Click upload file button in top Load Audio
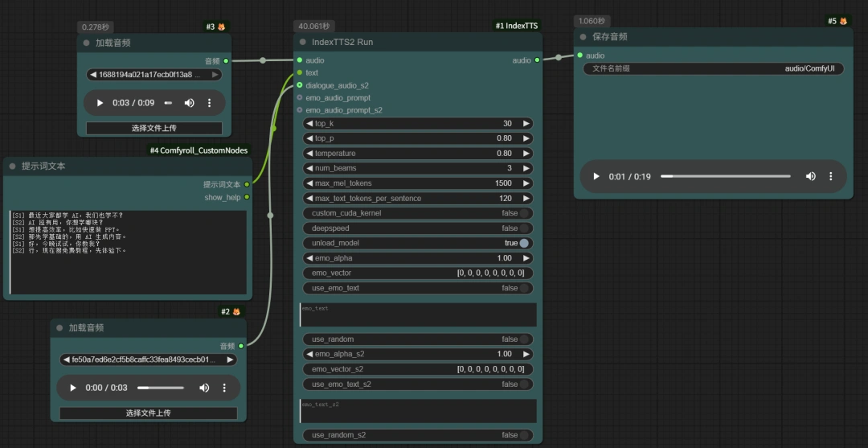Viewport: 868px width, 448px height. [154, 129]
